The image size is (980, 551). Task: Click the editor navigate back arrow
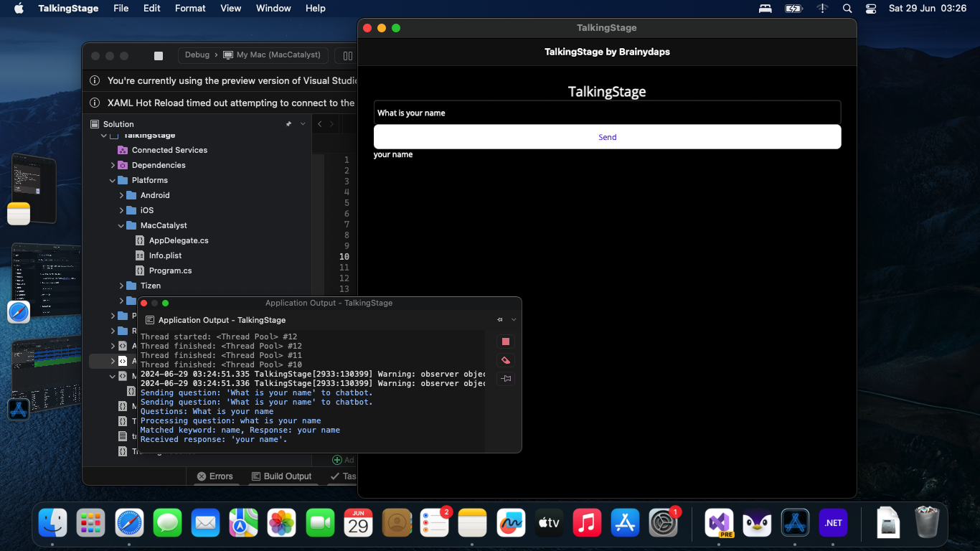click(x=320, y=124)
